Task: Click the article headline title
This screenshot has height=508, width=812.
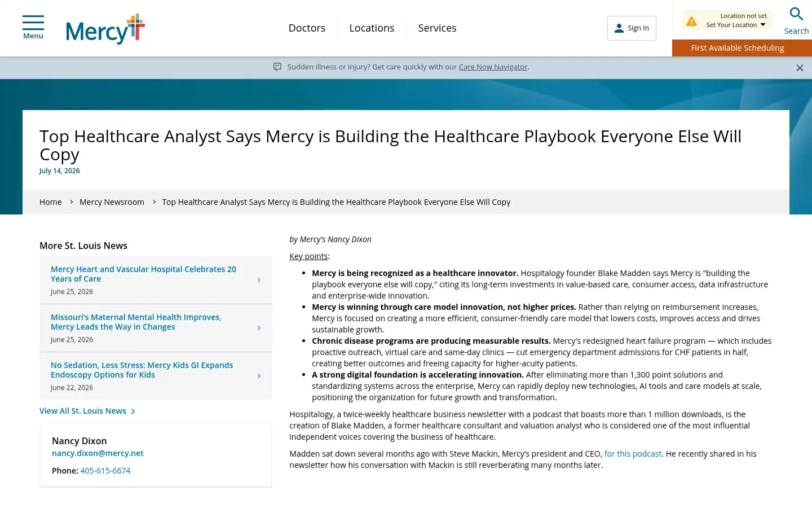Action: coord(390,145)
